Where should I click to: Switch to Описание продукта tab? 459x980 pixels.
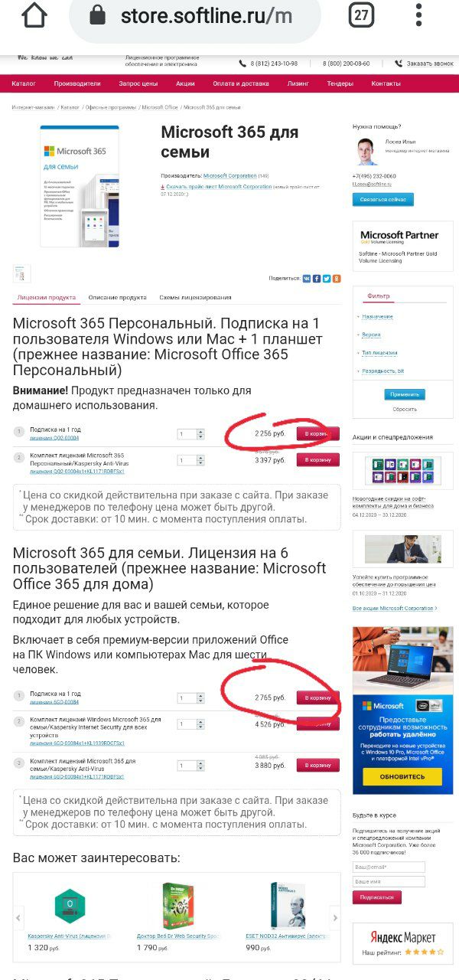pyautogui.click(x=117, y=297)
